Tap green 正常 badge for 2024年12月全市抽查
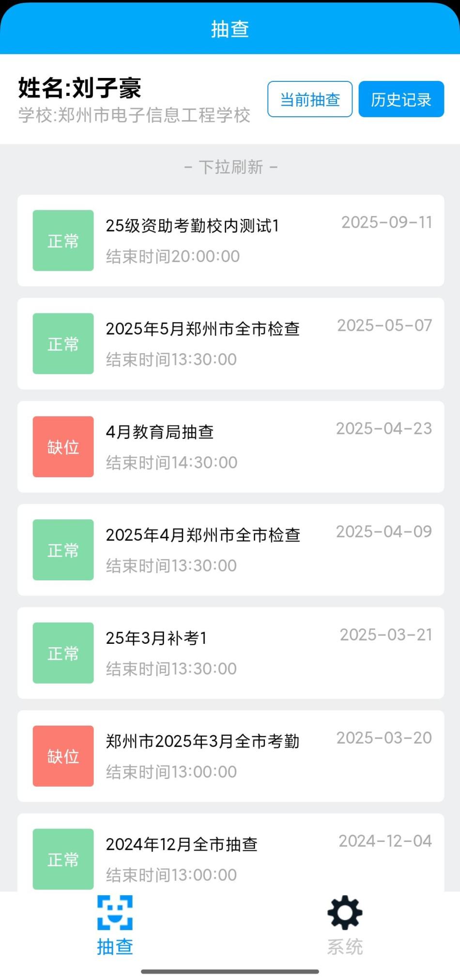 [x=63, y=859]
